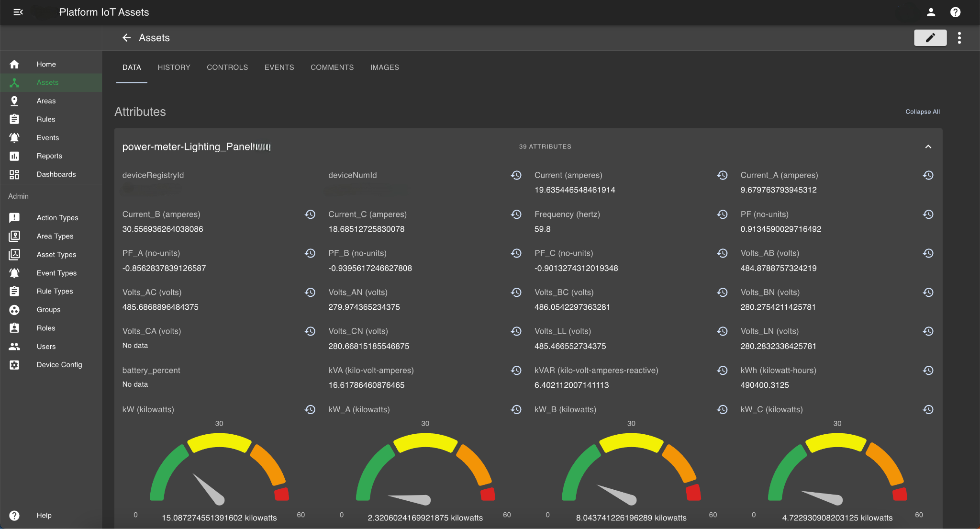Open the three-dot more options menu
This screenshot has height=529, width=980.
959,38
